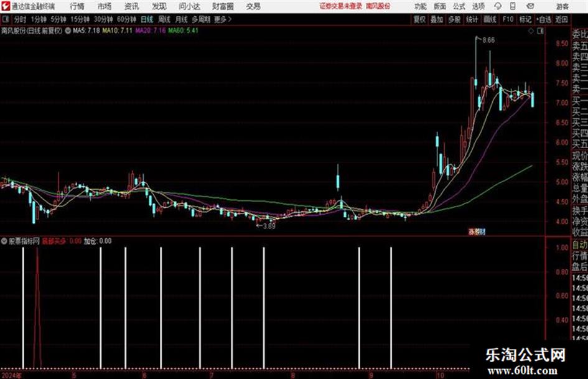This screenshot has height=379, width=588.
Task: Open the 资讯 menu
Action: click(132, 6)
